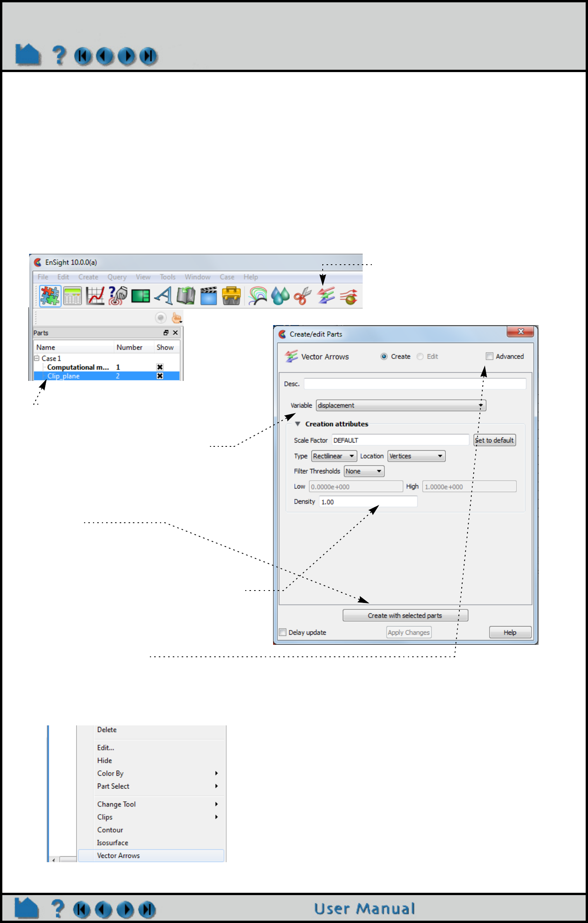The image size is (588, 923).
Task: Open the Calculator icon in EnSight toolbar
Action: tap(72, 296)
